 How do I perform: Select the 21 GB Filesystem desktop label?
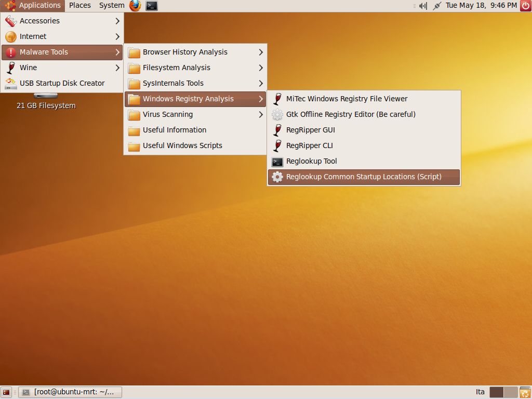tap(46, 106)
